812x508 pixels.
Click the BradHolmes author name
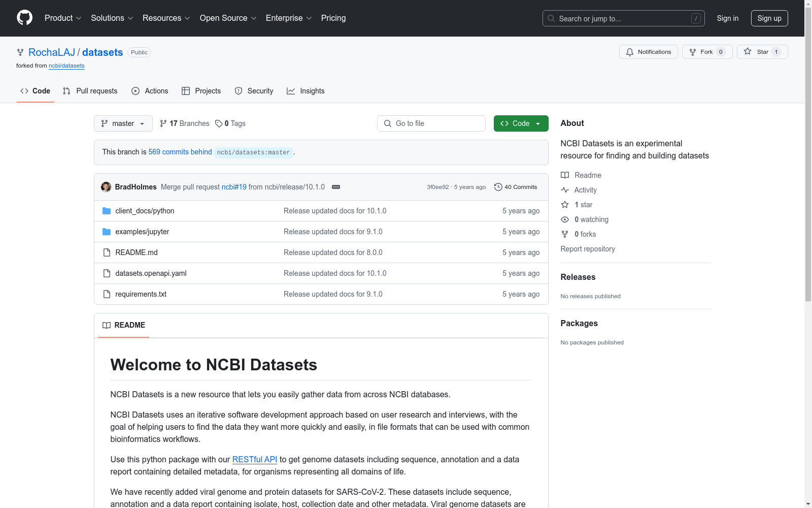[x=136, y=187]
